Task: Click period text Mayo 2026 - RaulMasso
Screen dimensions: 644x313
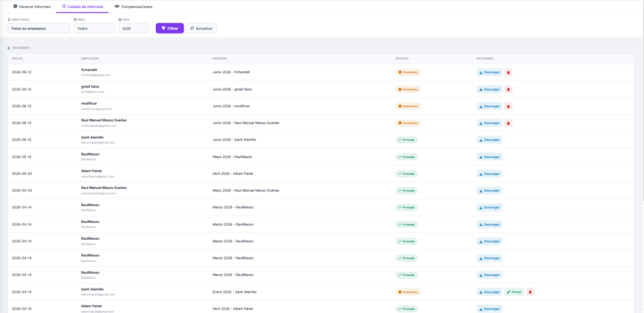Action: coord(233,157)
